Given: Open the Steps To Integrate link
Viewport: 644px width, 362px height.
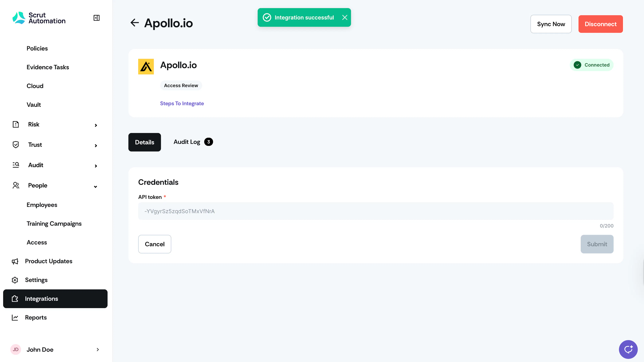Looking at the screenshot, I should pyautogui.click(x=182, y=103).
